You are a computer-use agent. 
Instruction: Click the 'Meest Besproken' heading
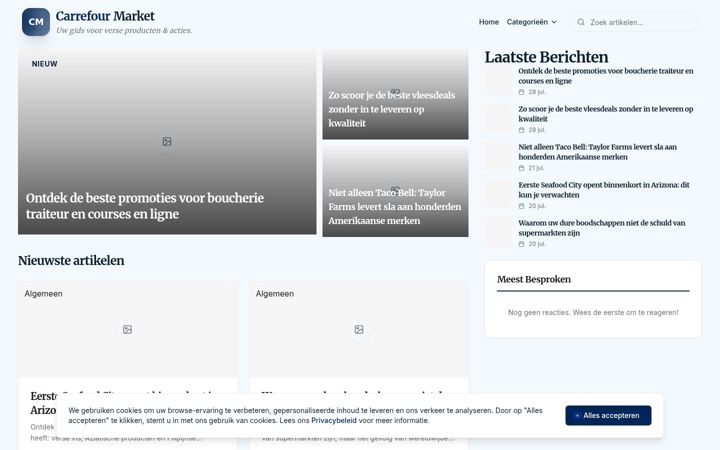(534, 279)
